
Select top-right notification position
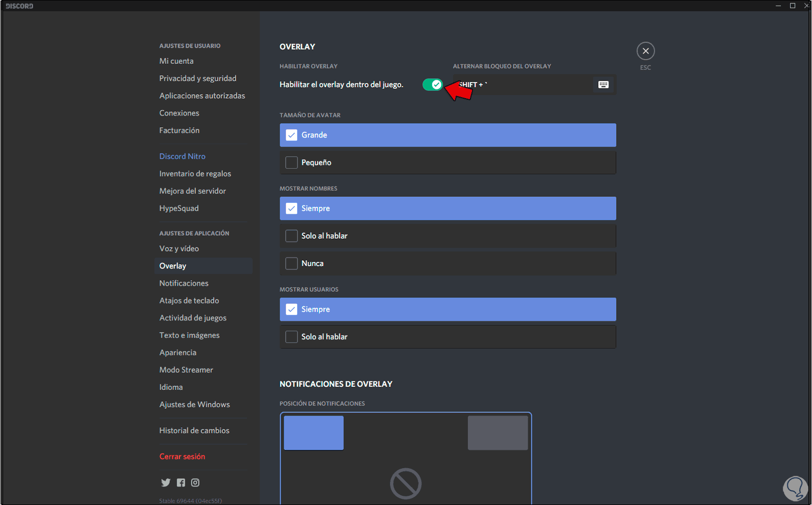tap(498, 433)
